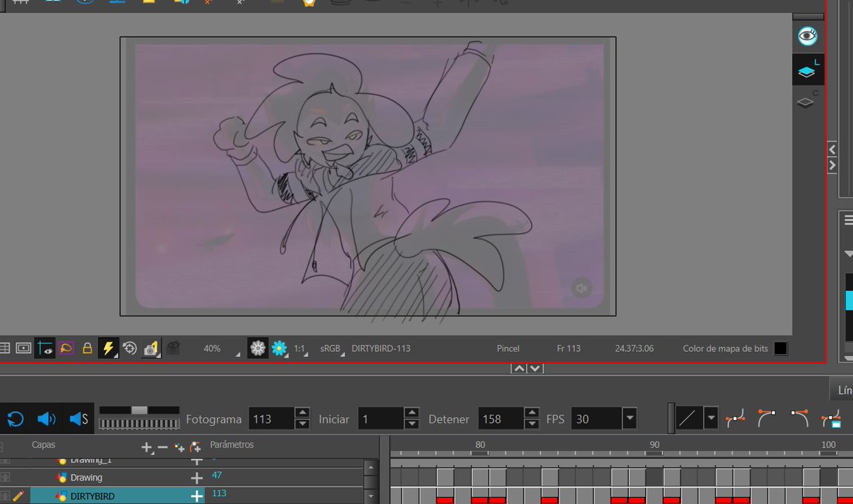Click the Parámetros column header

(x=232, y=445)
